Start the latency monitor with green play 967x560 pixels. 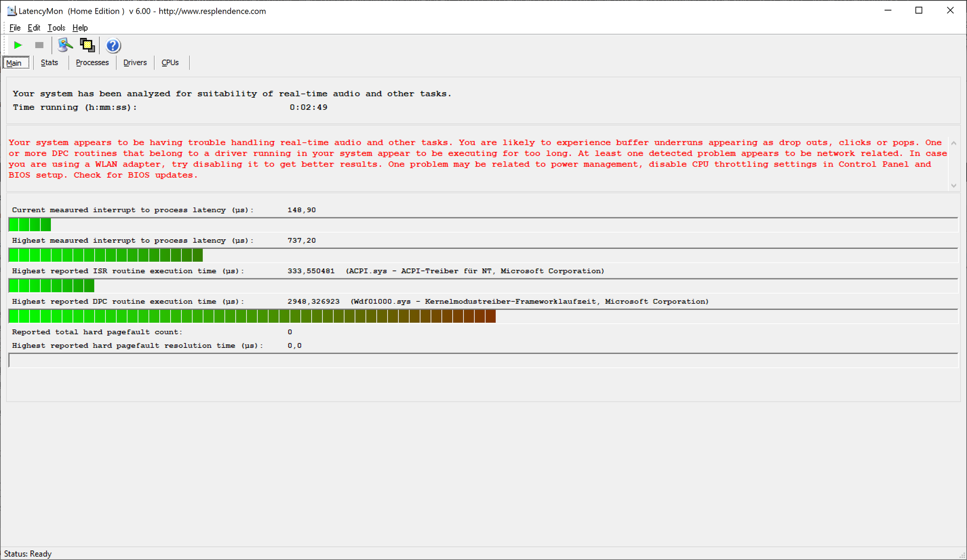coord(18,45)
